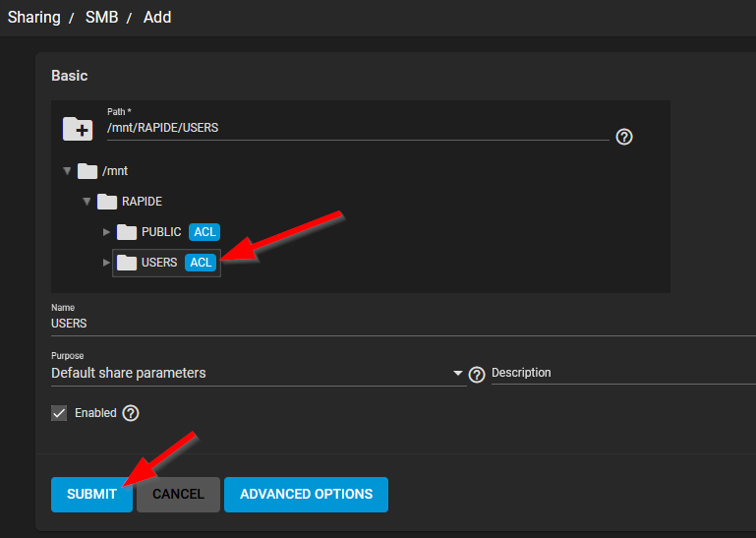Expand the USERS folder node

click(106, 263)
